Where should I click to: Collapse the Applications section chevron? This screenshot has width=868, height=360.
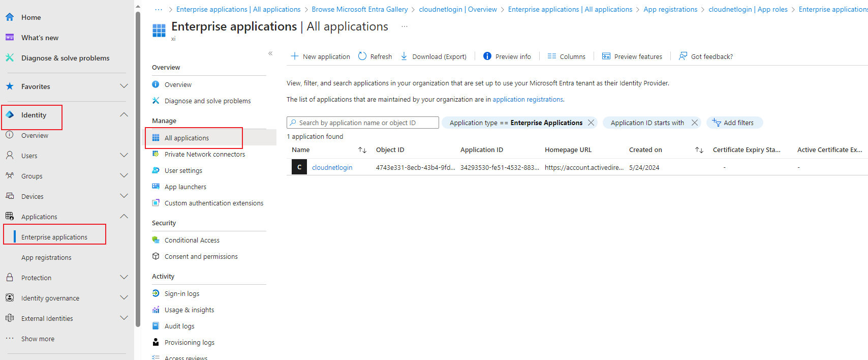click(x=124, y=217)
